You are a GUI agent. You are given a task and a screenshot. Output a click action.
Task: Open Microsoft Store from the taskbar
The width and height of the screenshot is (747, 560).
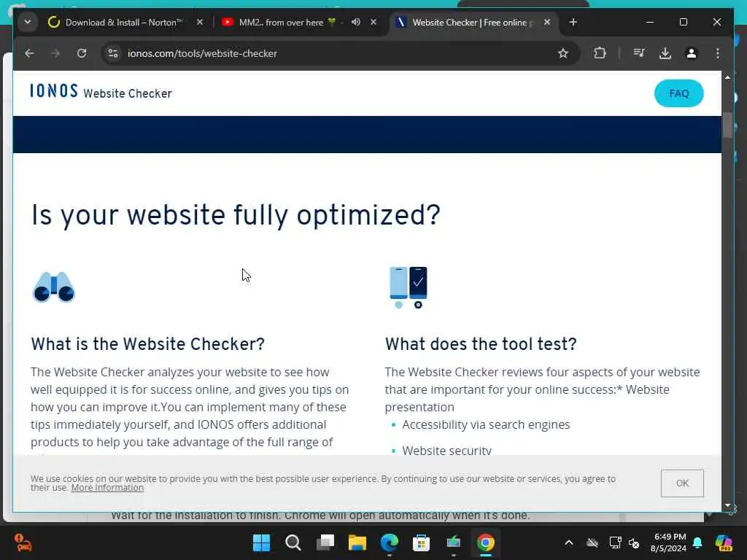click(421, 542)
